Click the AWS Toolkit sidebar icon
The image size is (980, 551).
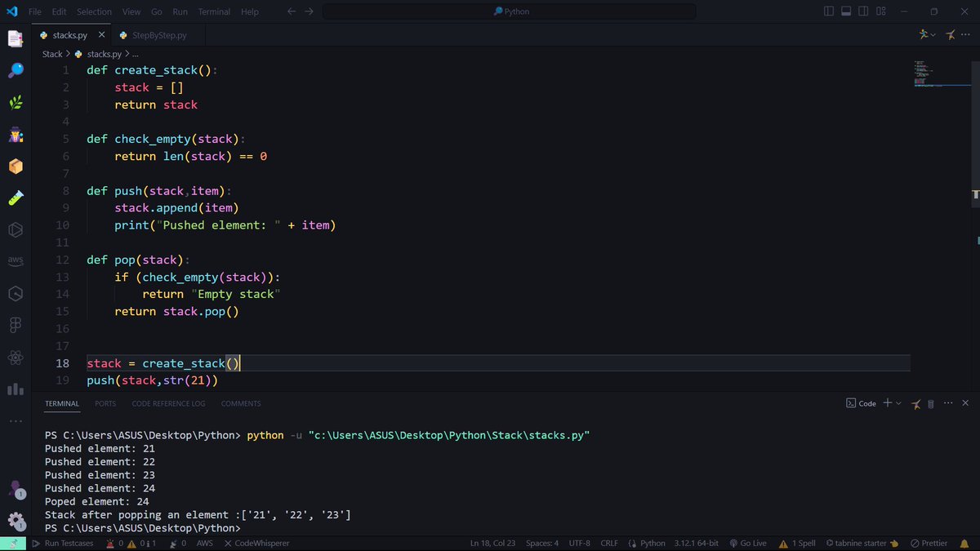(x=16, y=261)
